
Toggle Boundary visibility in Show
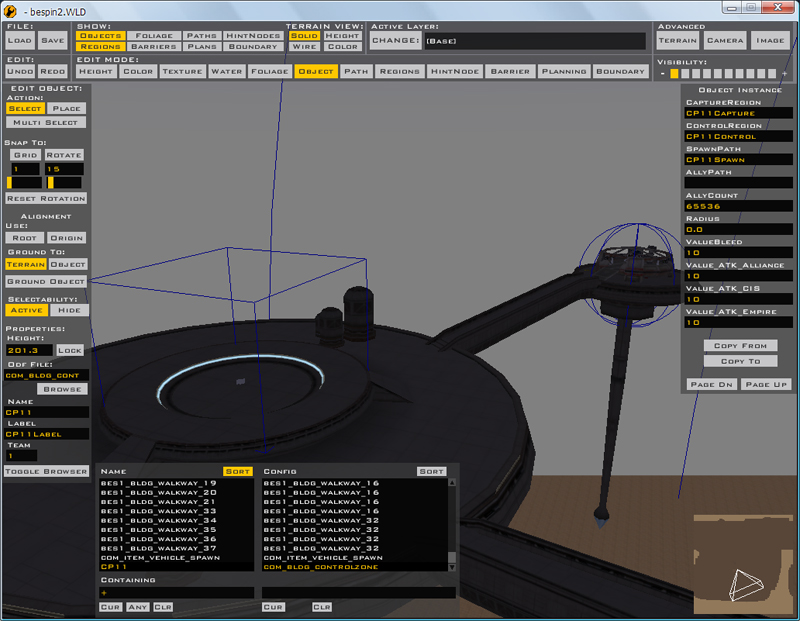pyautogui.click(x=253, y=46)
